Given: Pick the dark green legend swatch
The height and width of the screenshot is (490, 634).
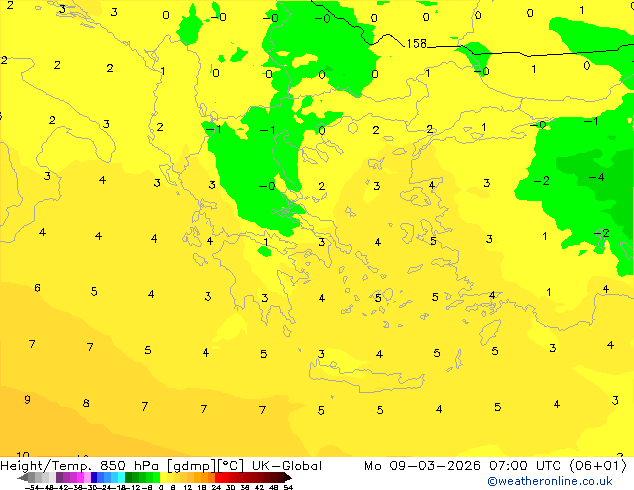Looking at the screenshot, I should pos(129,477).
